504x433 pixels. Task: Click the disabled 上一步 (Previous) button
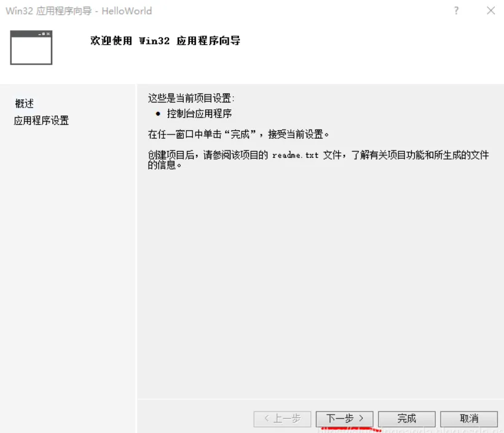[x=282, y=418]
